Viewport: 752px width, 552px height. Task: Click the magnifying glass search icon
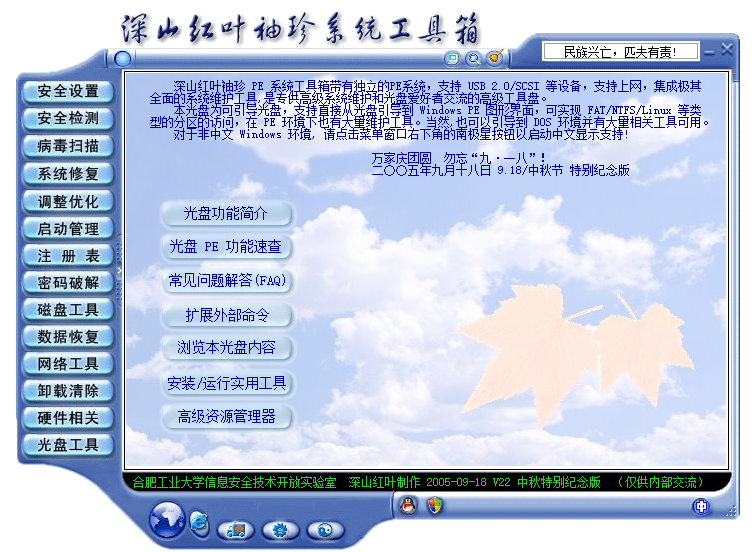(x=474, y=59)
